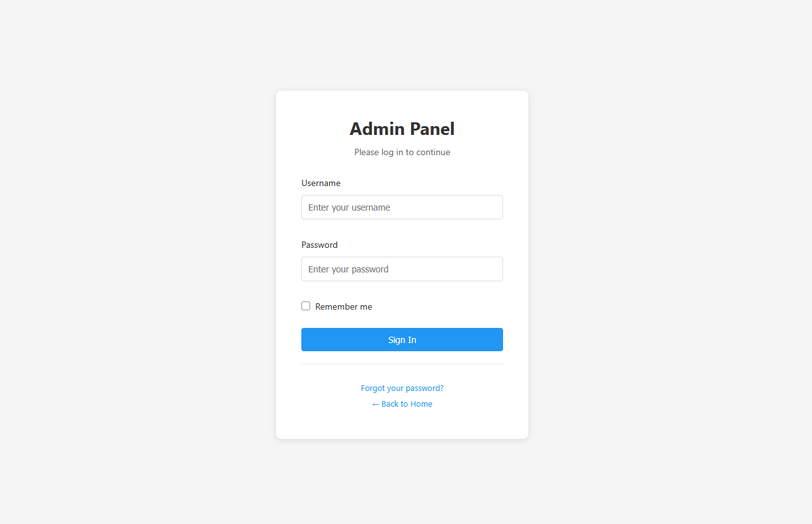Select Forgot your password to reset credentials
Viewport: 812px width, 524px height.
click(x=402, y=388)
